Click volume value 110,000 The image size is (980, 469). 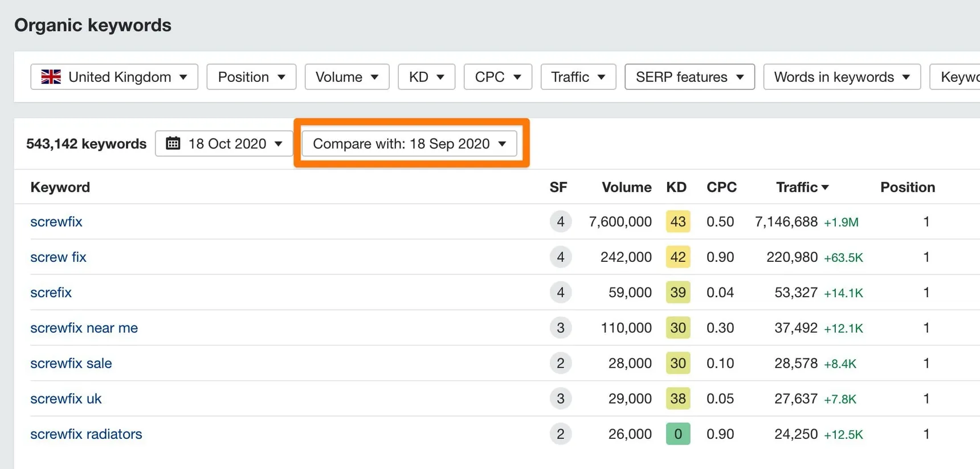click(626, 328)
